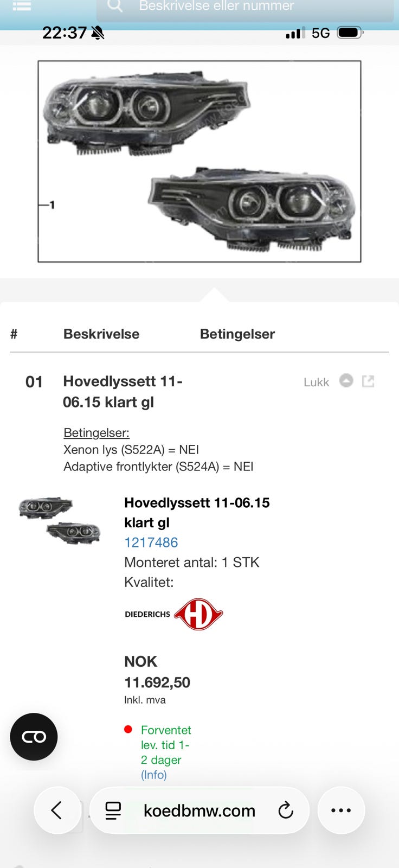
Task: Select the 'Betingelser' column header
Action: 237,334
